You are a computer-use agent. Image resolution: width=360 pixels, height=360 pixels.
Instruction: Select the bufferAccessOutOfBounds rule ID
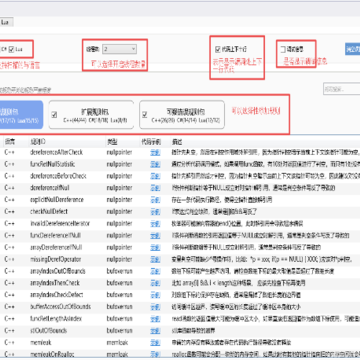60,307
